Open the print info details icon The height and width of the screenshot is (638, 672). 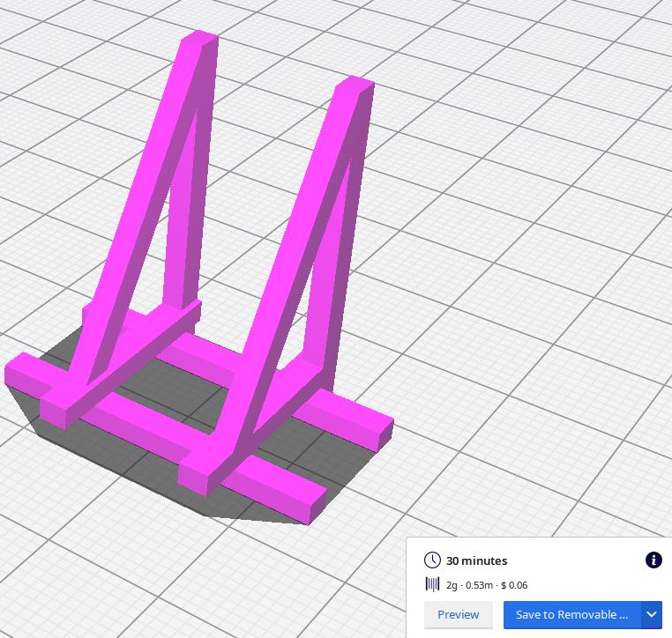(653, 560)
